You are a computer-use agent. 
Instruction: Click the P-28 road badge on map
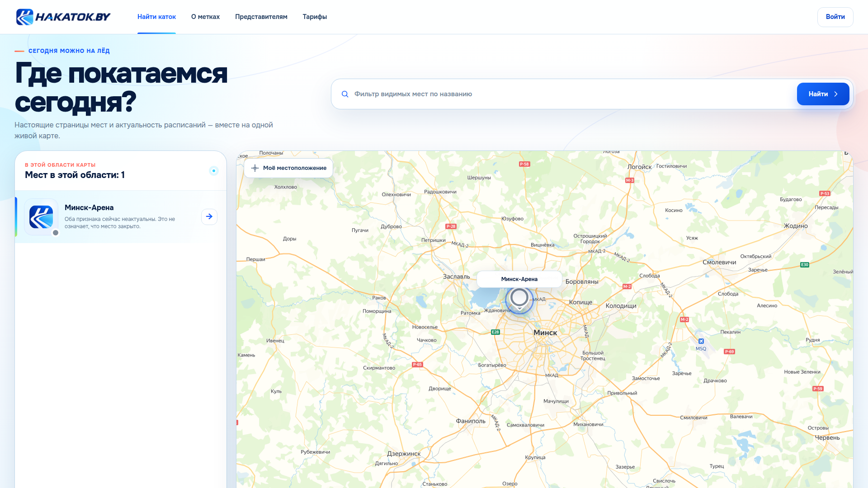click(451, 226)
